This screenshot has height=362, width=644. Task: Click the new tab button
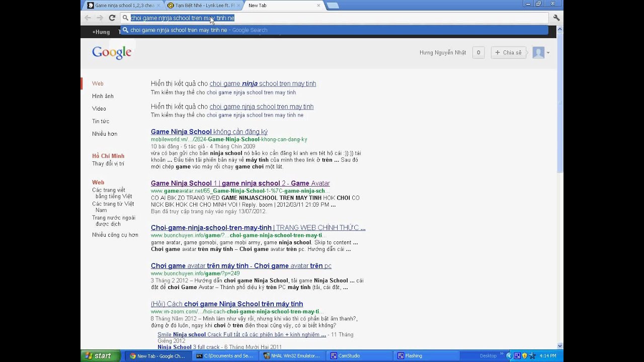click(x=333, y=6)
